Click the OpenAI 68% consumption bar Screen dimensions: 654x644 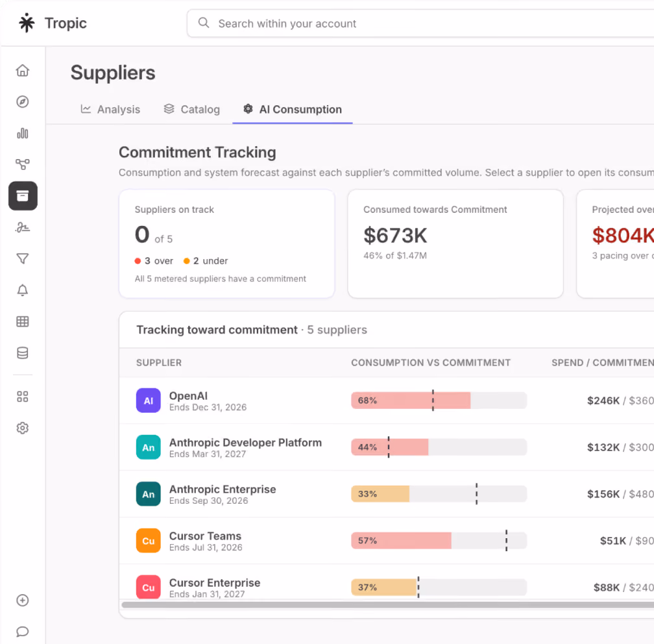[439, 401]
